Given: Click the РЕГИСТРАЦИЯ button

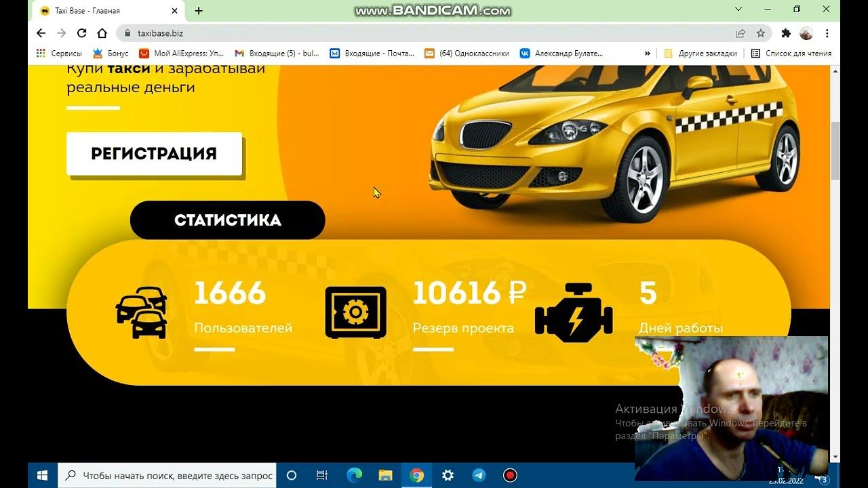Looking at the screenshot, I should coord(154,154).
